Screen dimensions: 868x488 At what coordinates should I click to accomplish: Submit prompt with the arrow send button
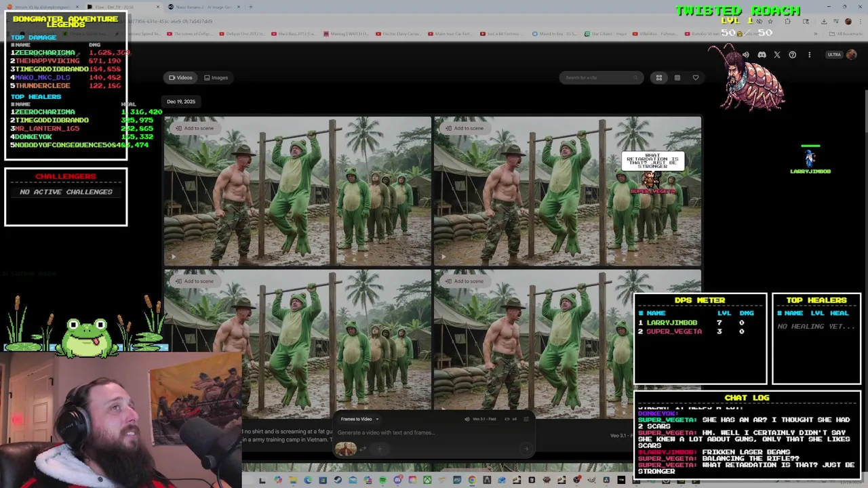pyautogui.click(x=526, y=449)
